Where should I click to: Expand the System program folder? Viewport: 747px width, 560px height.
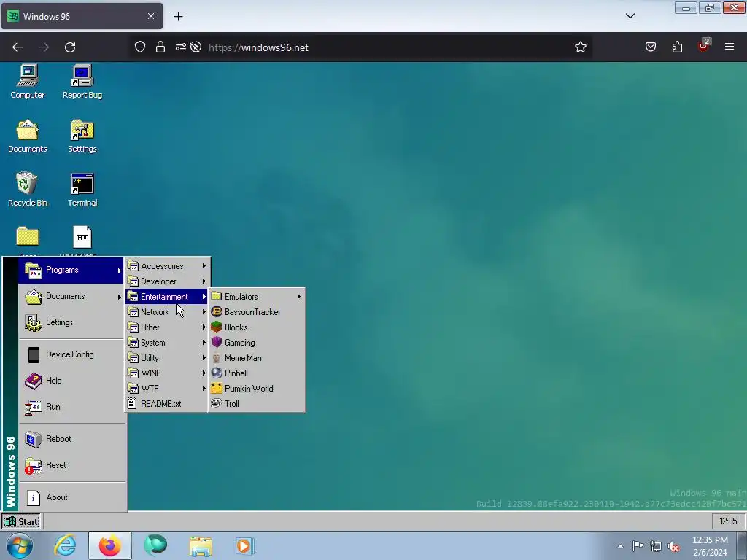click(x=167, y=343)
